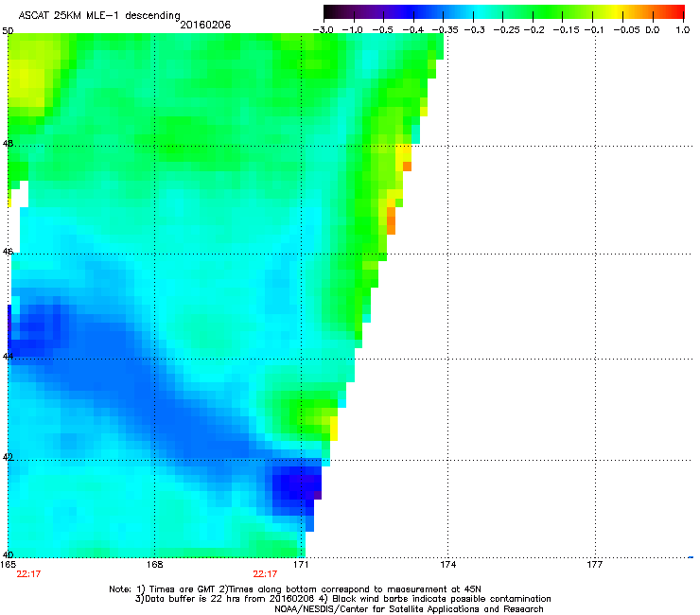The image size is (700, 615).
Task: Click the -0.3 color scale label
Action: [x=475, y=30]
